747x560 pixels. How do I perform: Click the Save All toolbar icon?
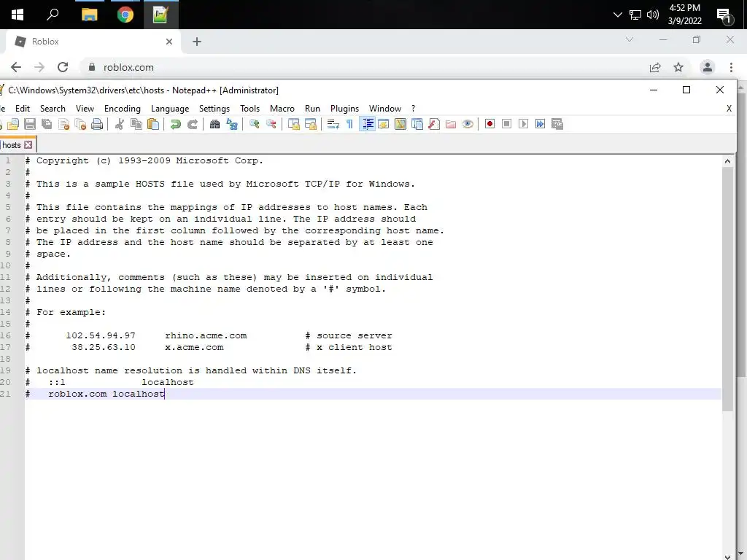[x=47, y=124]
